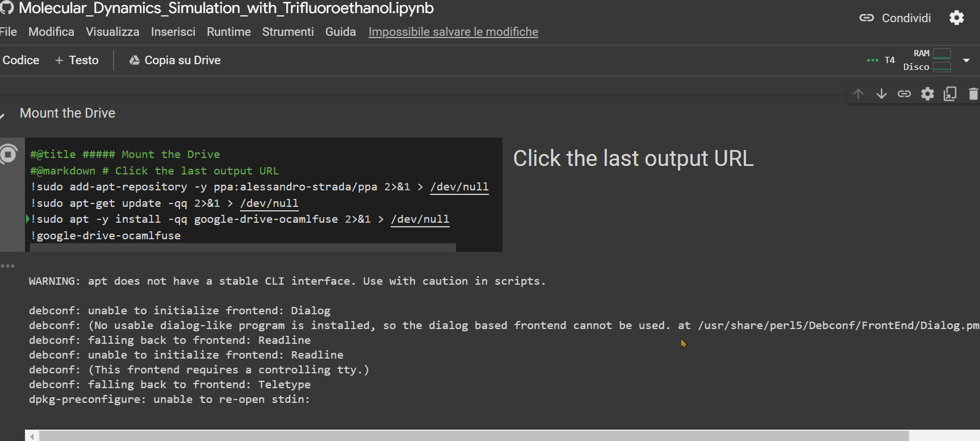
Task: Open the settings gear in the header
Action: (x=957, y=18)
